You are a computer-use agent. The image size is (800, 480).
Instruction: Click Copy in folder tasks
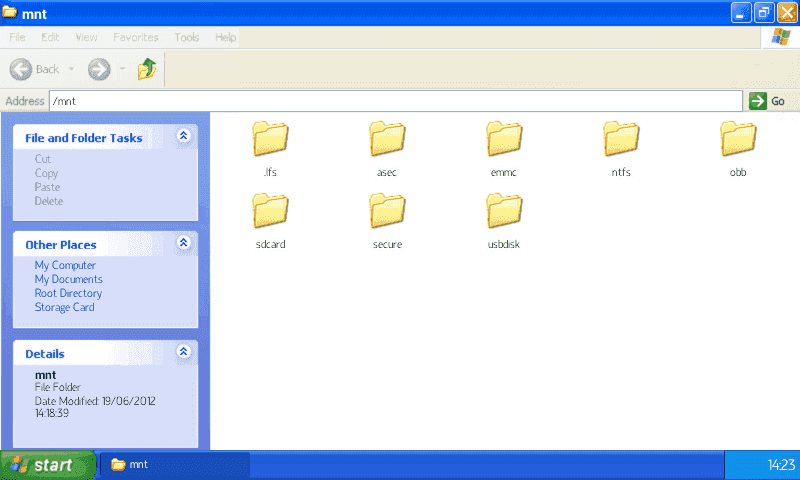[x=46, y=173]
